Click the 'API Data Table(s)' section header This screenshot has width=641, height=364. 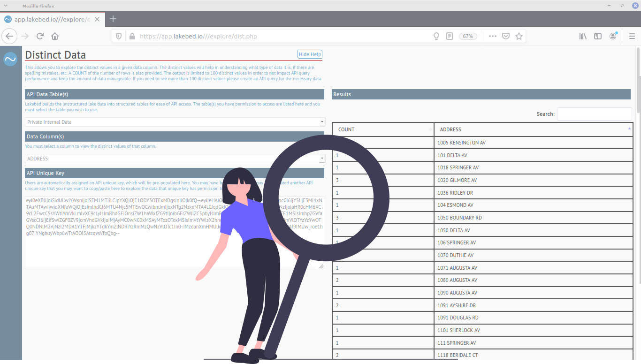175,94
